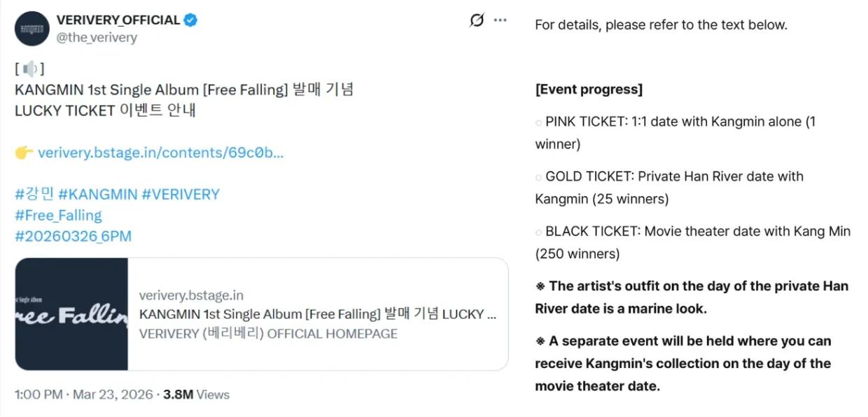Screen dimensions: 868x417
Task: Click the @the_verivery handle
Action: pos(97,38)
